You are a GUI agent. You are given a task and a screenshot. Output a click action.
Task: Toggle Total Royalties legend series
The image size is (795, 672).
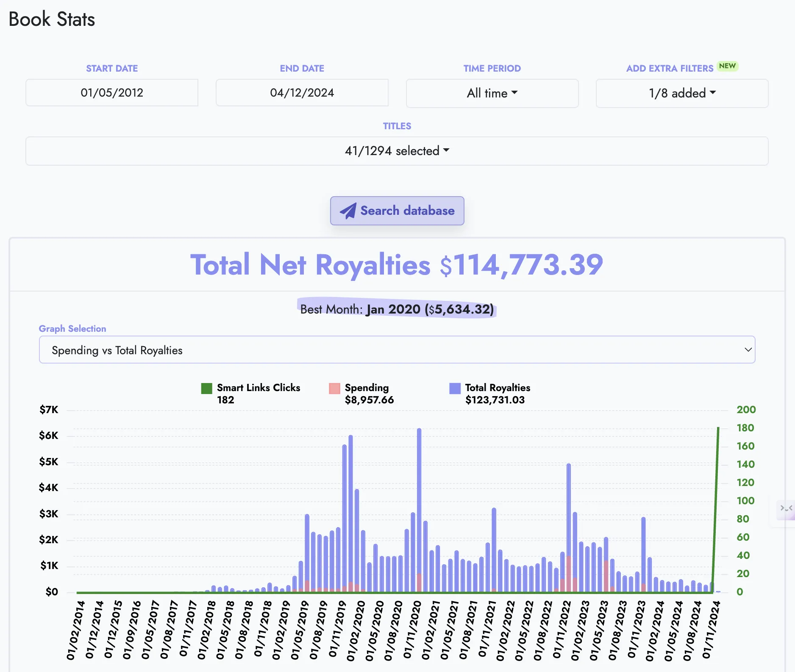pos(497,388)
